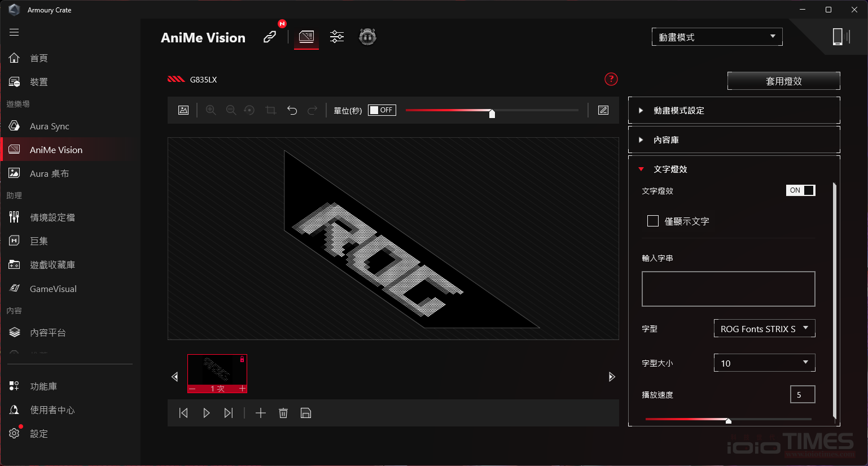Jump to the last frame
Viewport: 868px width, 466px height.
tap(229, 413)
